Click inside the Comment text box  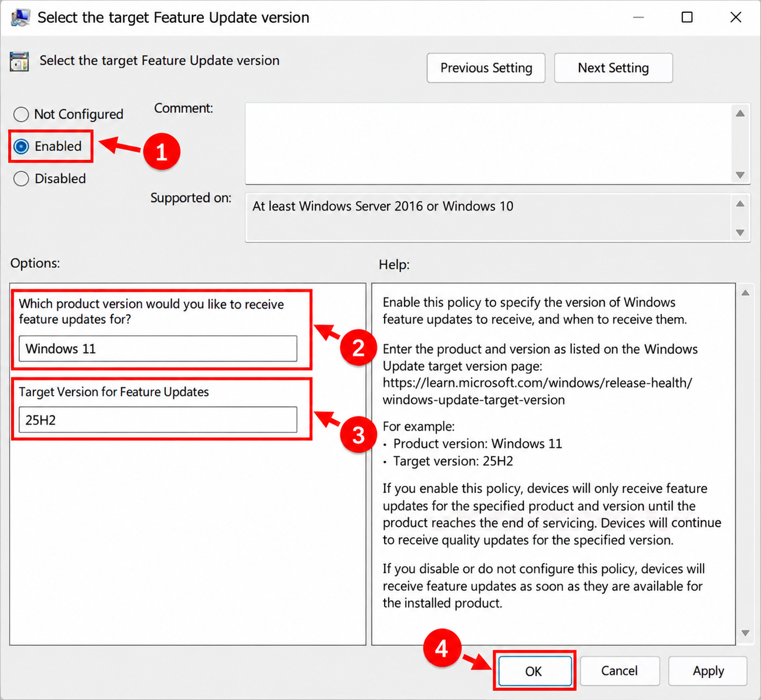click(x=488, y=144)
